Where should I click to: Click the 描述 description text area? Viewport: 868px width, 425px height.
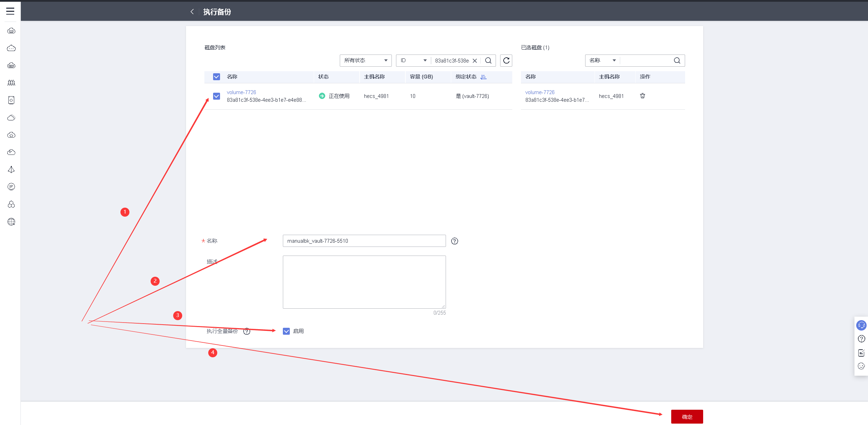tap(364, 282)
